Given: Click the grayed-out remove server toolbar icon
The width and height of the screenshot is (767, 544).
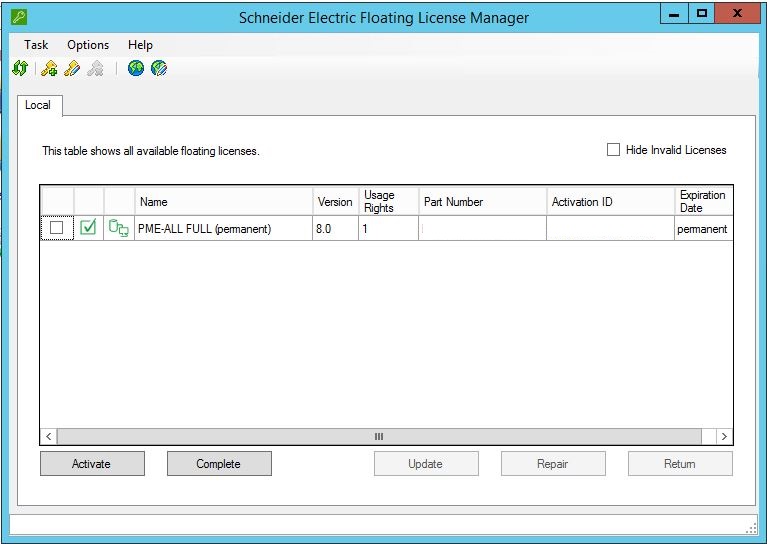Looking at the screenshot, I should (x=95, y=69).
